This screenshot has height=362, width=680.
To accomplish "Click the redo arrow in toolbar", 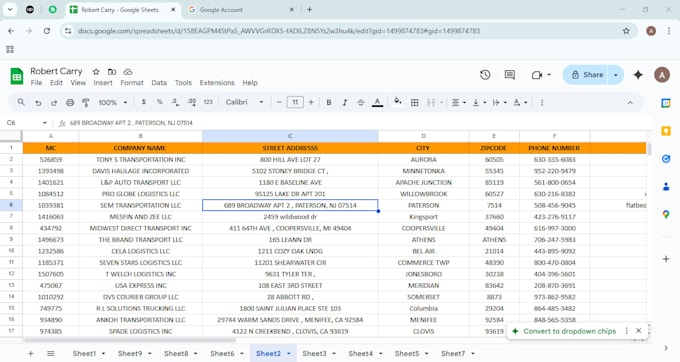I will 54,103.
